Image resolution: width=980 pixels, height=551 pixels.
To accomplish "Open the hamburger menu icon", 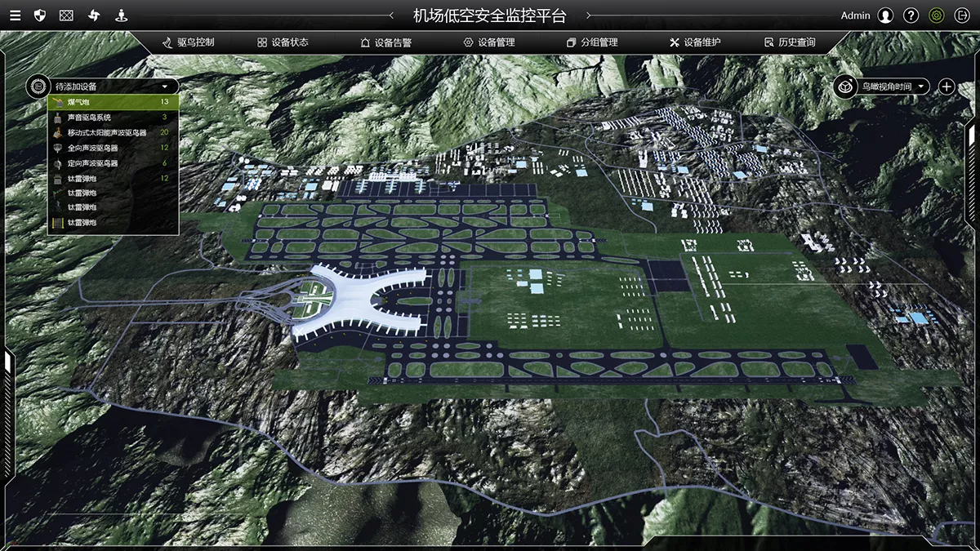I will click(x=14, y=16).
